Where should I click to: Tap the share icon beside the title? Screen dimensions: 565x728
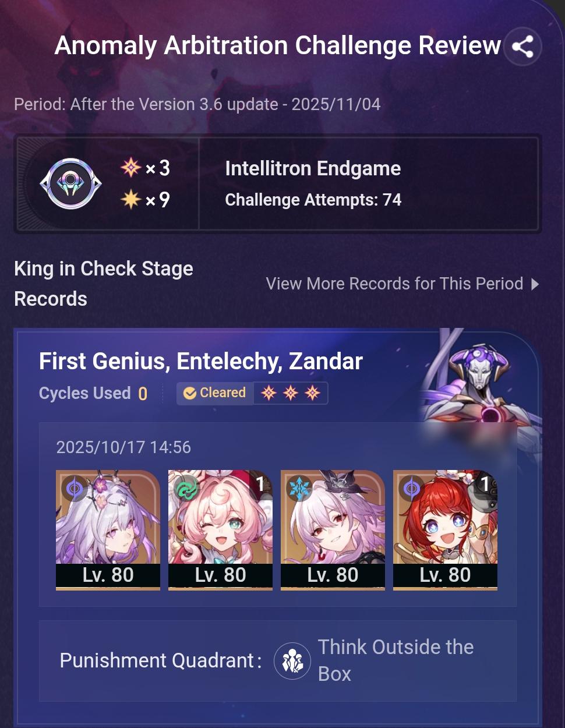(x=522, y=47)
